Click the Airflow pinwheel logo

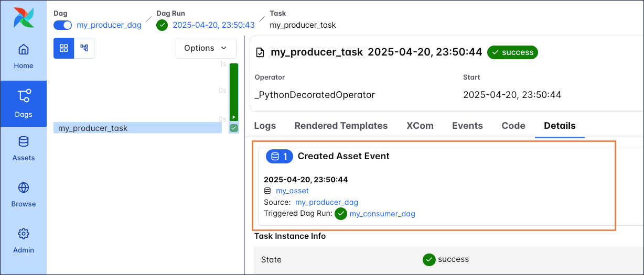pos(23,17)
